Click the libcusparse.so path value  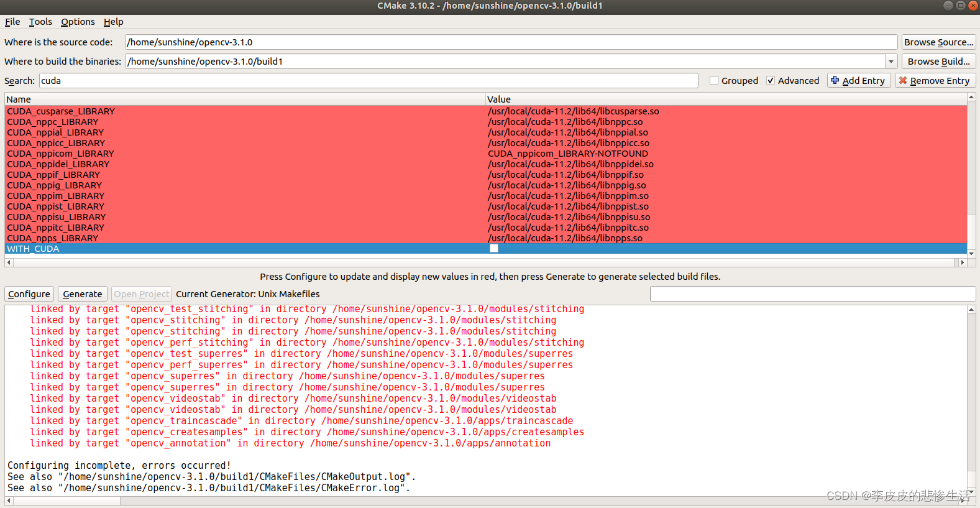click(574, 111)
